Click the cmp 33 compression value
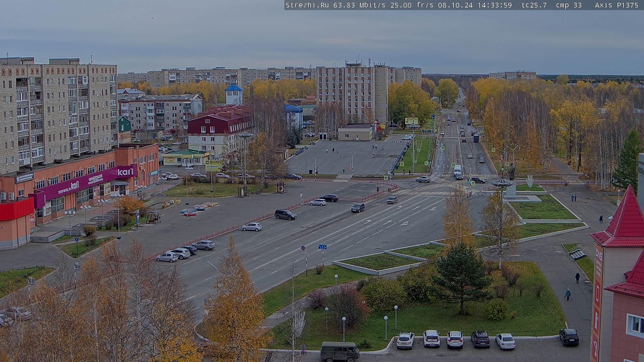 pyautogui.click(x=569, y=5)
